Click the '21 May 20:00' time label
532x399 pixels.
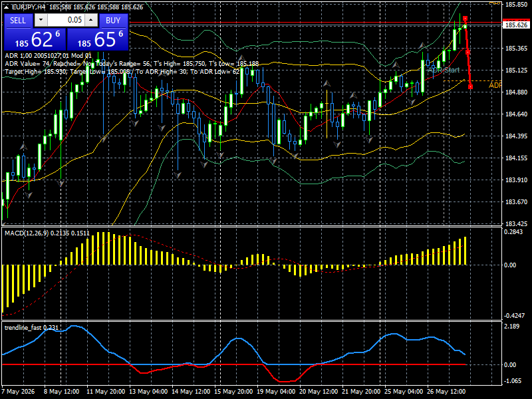tap(360, 392)
